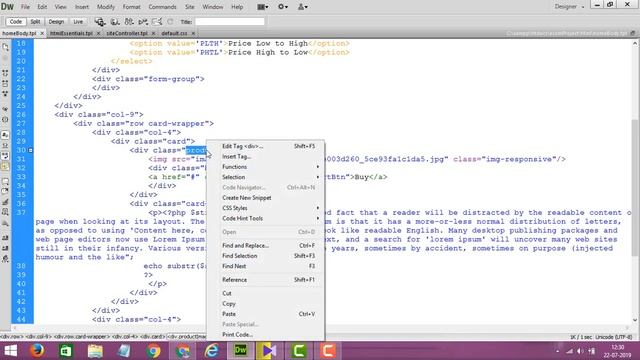Turn on Live view

click(78, 22)
